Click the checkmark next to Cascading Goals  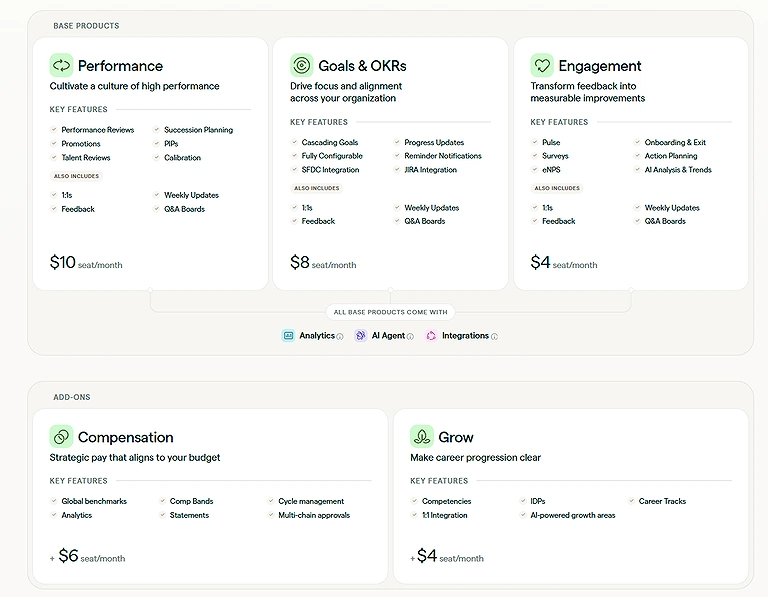click(294, 142)
